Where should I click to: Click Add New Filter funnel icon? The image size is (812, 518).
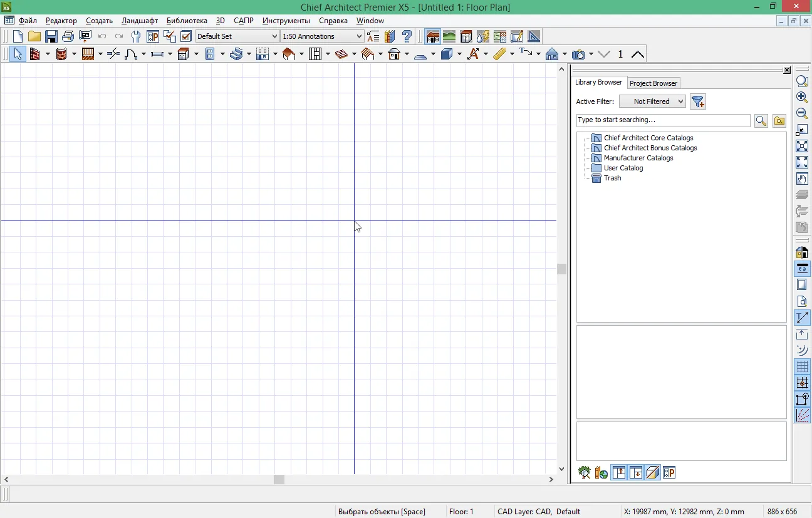(x=698, y=101)
